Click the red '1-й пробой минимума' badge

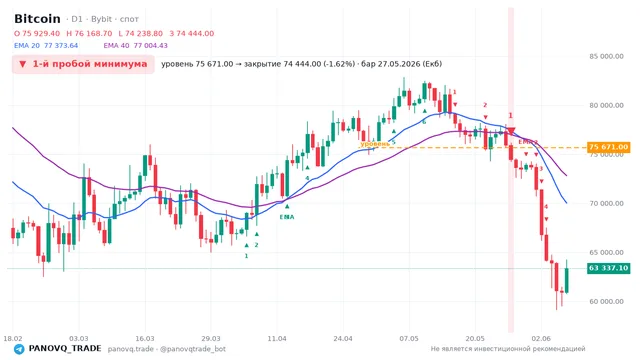coord(83,64)
